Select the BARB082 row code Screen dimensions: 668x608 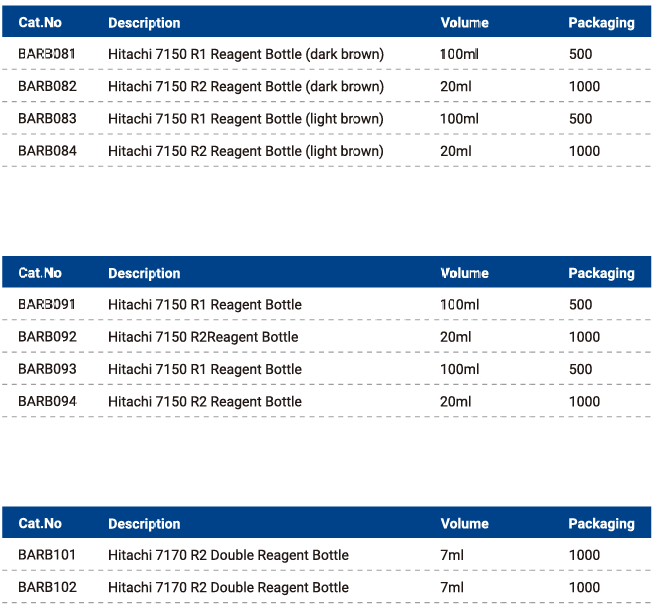tap(47, 86)
